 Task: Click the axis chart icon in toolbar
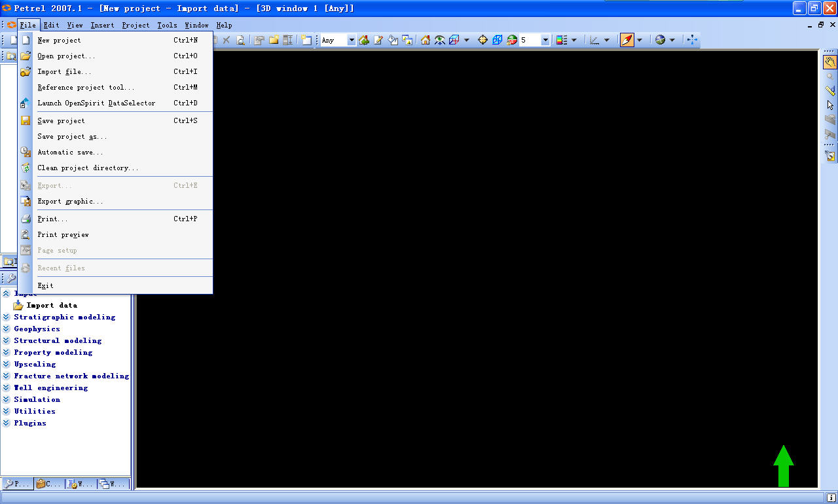pos(594,40)
